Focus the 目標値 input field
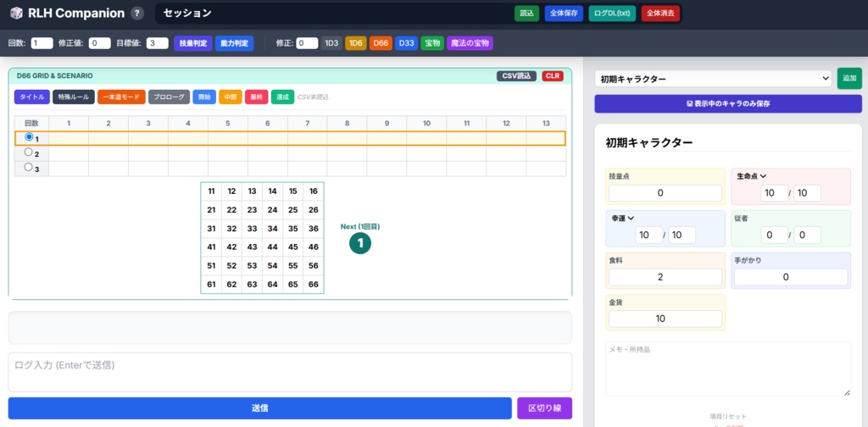The width and height of the screenshot is (868, 427). (x=157, y=43)
